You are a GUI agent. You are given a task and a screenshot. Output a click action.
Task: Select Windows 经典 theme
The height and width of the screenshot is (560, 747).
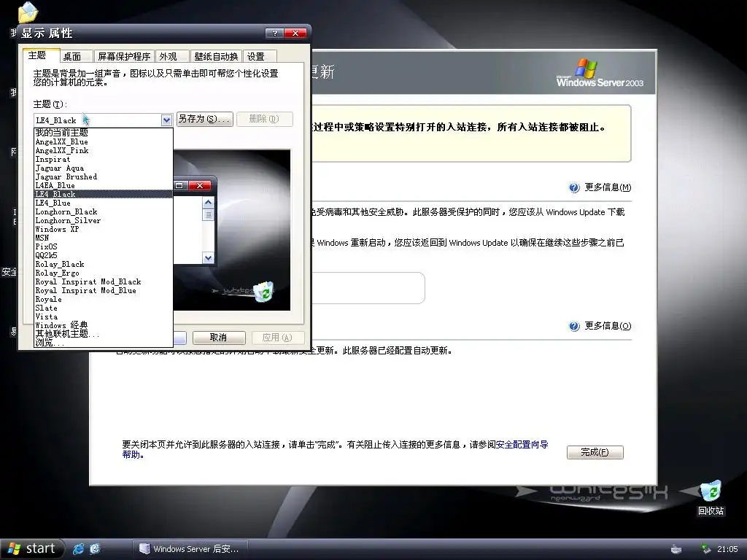104,325
